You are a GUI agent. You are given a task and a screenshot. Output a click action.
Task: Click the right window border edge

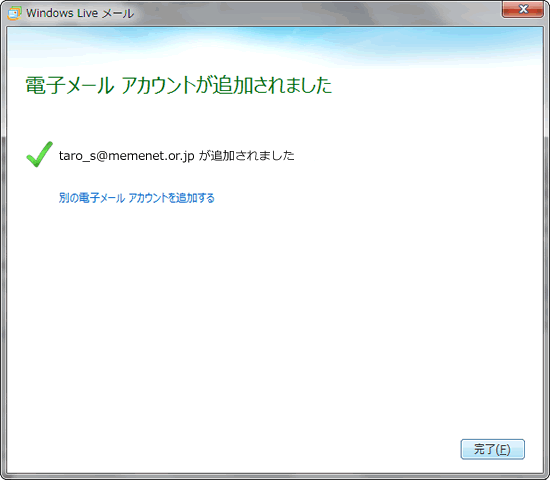coord(546,246)
